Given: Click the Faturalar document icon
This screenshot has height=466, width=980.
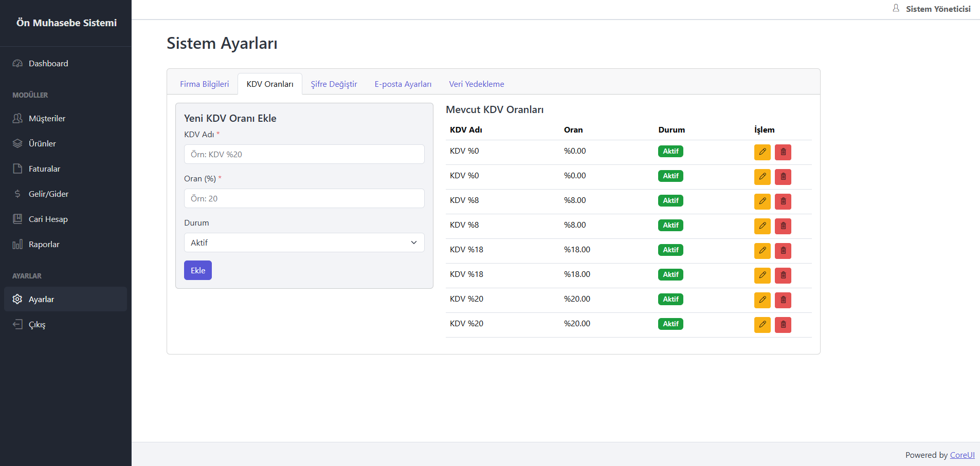Looking at the screenshot, I should pos(17,169).
